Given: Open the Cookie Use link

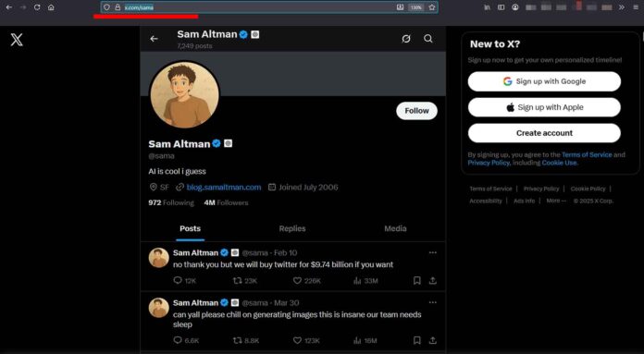Looking at the screenshot, I should tap(559, 163).
